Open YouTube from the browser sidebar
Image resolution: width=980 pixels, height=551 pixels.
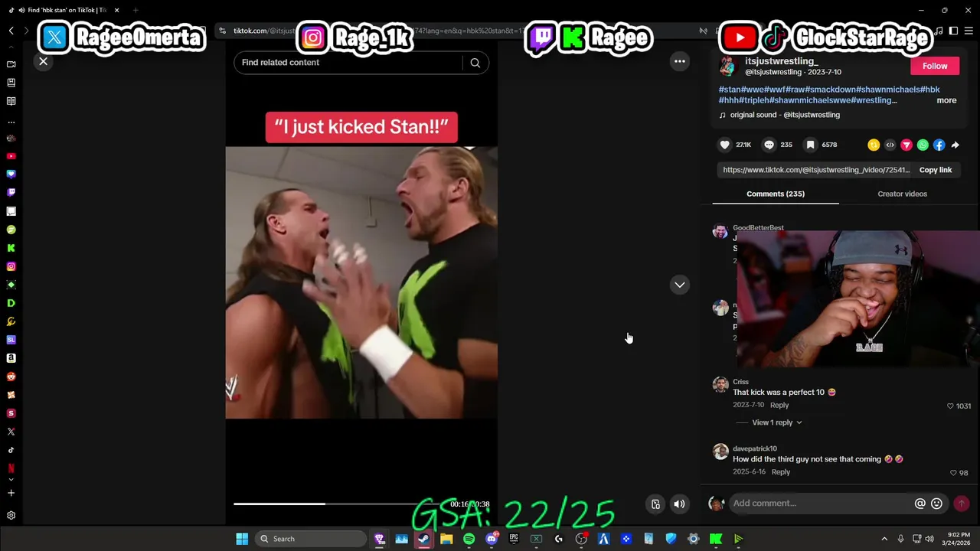tap(11, 156)
